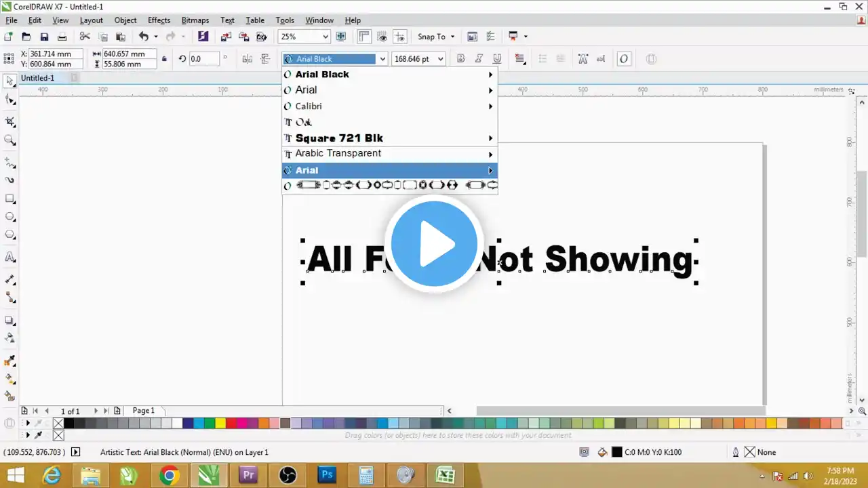The image size is (868, 488).
Task: Undo the last action
Action: point(143,37)
